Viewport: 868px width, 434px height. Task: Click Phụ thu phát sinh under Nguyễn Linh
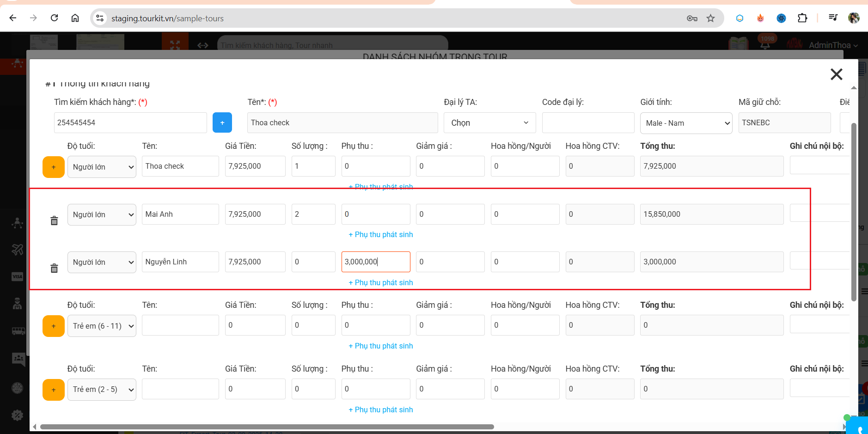(x=381, y=282)
